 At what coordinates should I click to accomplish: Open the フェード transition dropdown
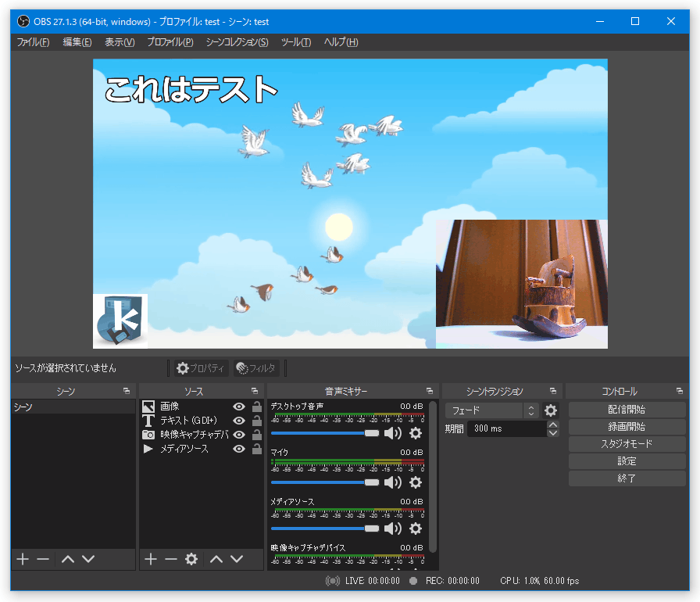(x=492, y=410)
